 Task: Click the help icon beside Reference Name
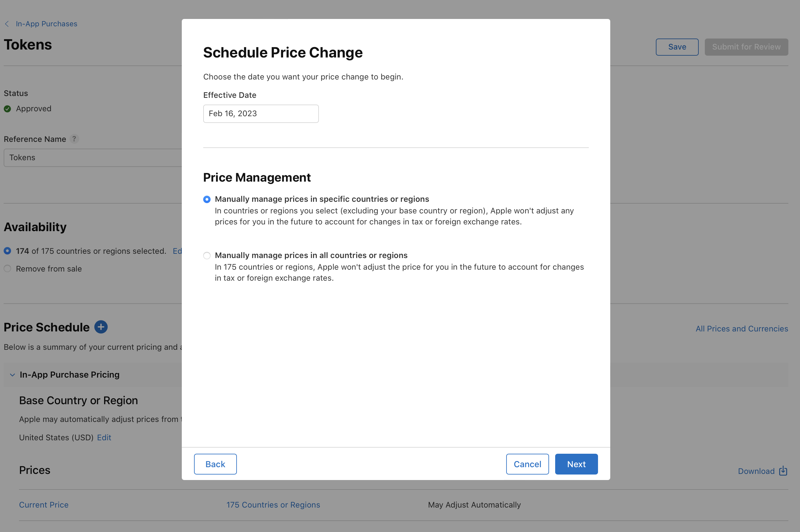(x=74, y=139)
